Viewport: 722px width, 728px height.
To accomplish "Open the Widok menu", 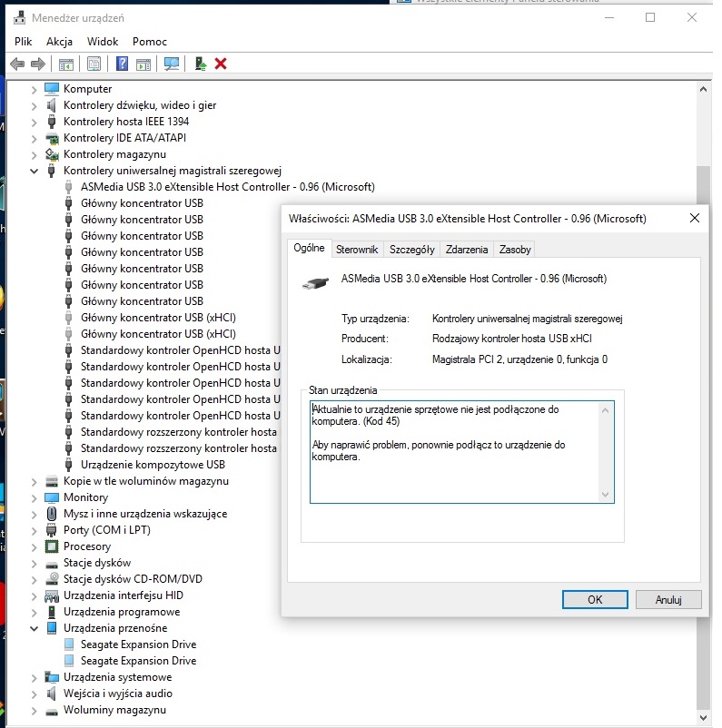I will [x=103, y=42].
